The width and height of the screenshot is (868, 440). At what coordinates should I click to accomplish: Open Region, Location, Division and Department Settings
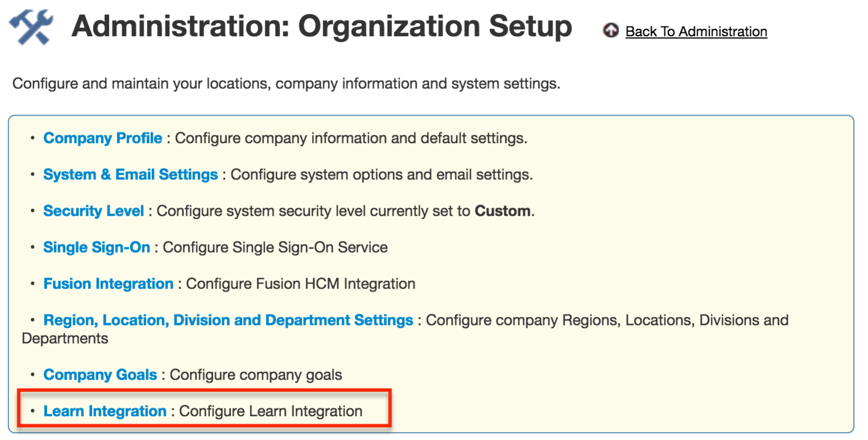(228, 320)
